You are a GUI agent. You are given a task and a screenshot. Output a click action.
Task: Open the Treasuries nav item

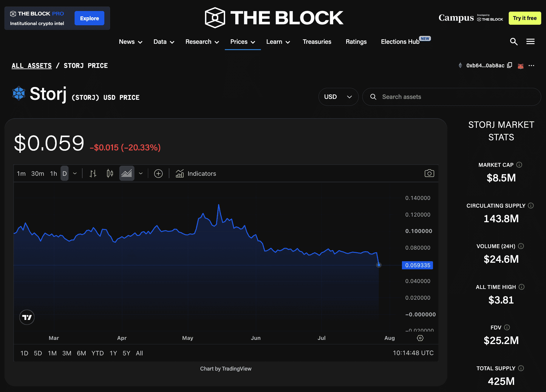tap(317, 42)
